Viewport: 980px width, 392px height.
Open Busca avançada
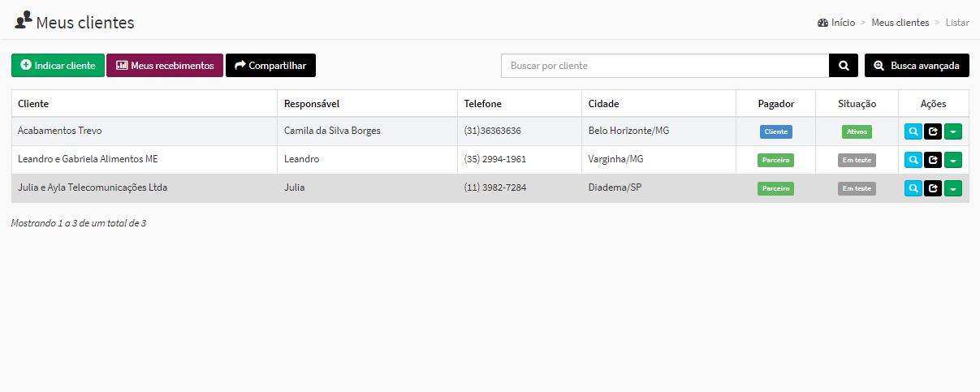(917, 66)
